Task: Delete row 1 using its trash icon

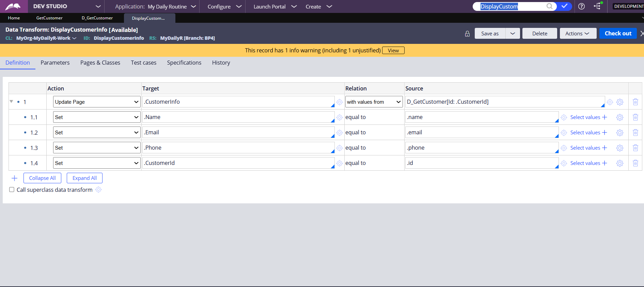Action: pyautogui.click(x=635, y=102)
